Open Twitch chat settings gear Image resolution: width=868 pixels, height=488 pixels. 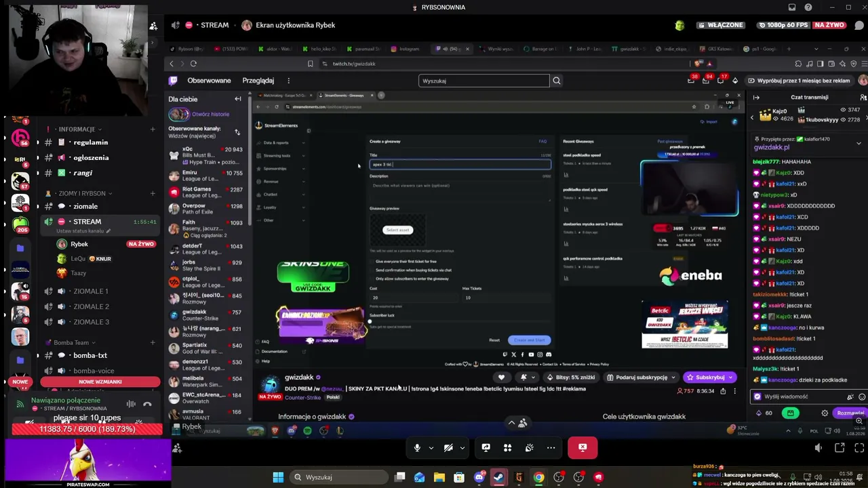(825, 413)
